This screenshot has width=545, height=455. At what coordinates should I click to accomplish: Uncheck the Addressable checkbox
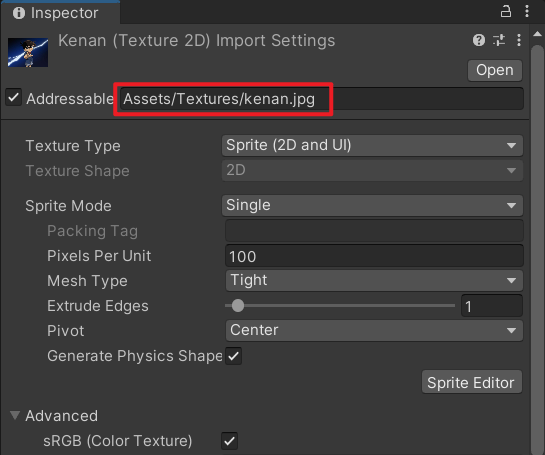tap(14, 98)
